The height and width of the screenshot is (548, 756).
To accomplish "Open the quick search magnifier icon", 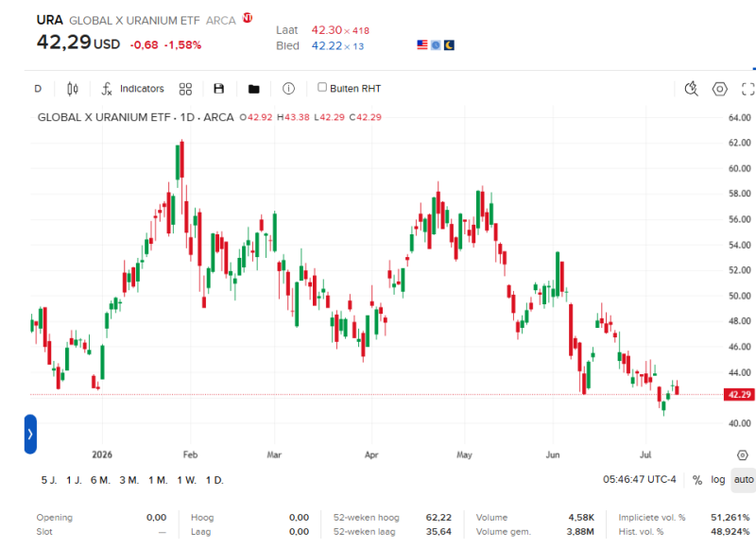I will [x=692, y=89].
